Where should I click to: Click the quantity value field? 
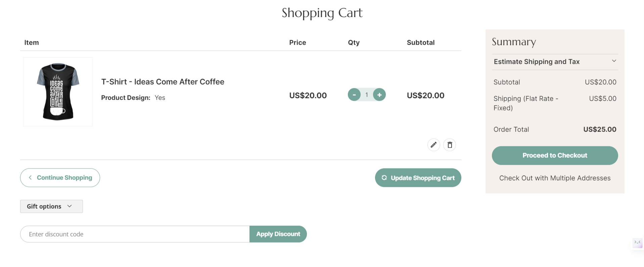click(367, 95)
